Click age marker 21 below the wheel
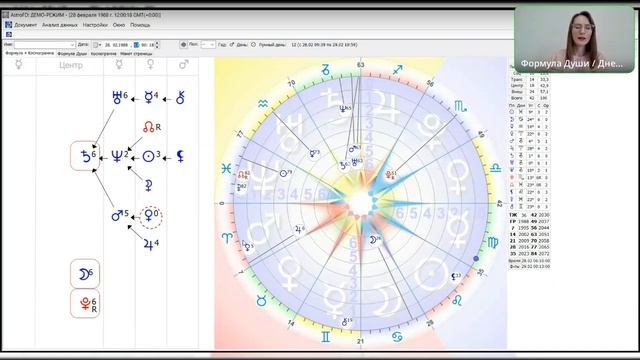 coord(360,341)
